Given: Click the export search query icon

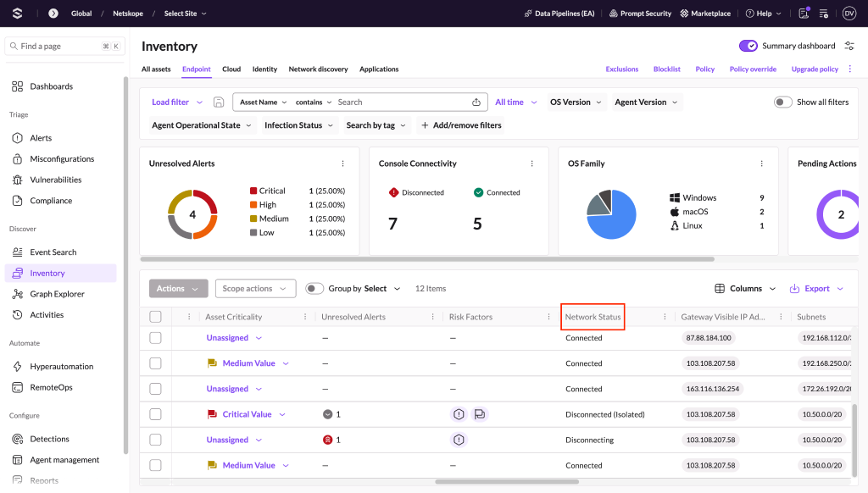Looking at the screenshot, I should (476, 102).
